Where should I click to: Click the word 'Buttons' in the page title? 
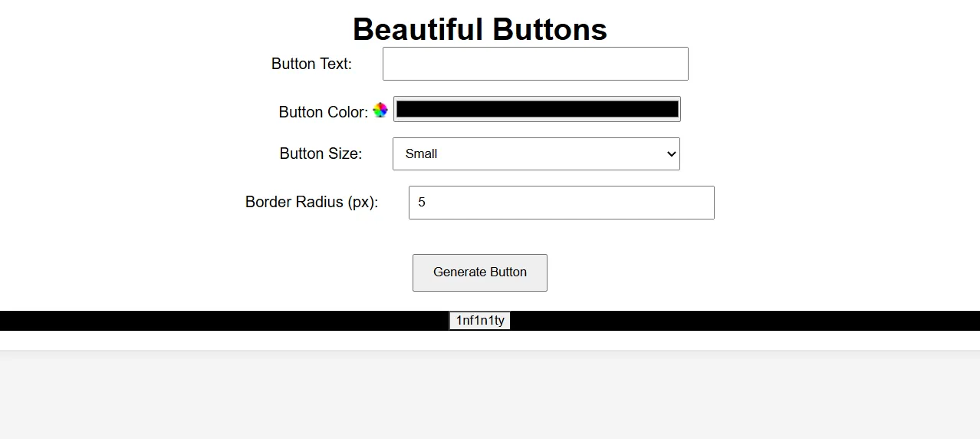550,29
